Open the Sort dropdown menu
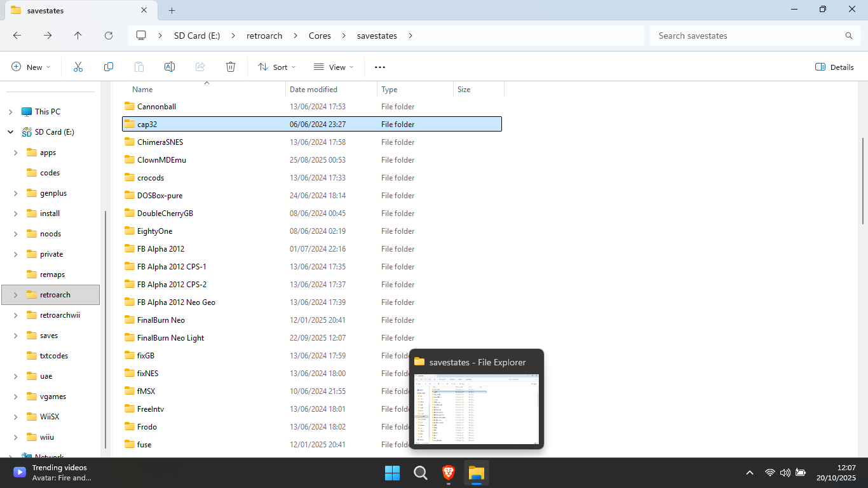 click(277, 67)
